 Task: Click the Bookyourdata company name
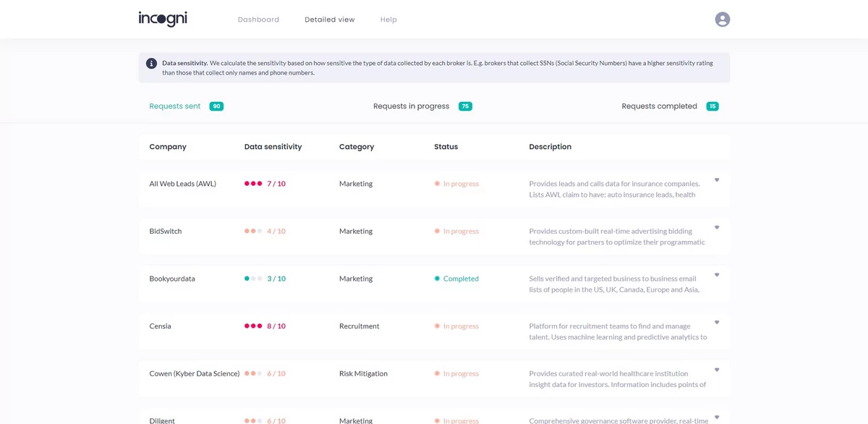click(172, 279)
